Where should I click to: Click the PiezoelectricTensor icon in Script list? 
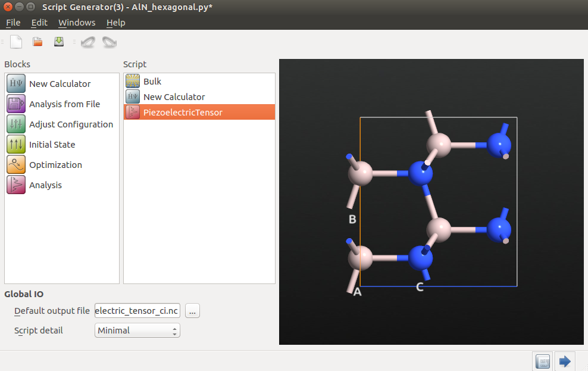point(133,112)
